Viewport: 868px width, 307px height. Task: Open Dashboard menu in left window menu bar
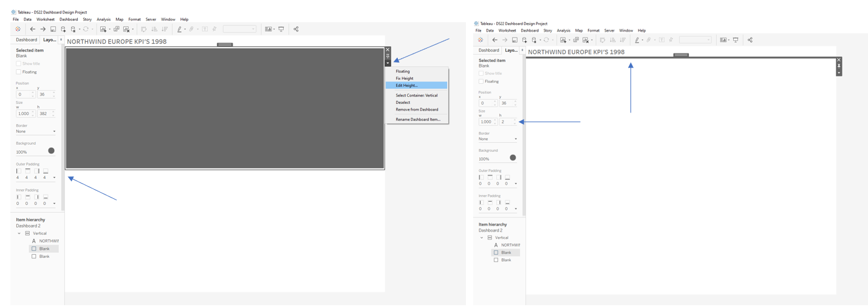[69, 19]
